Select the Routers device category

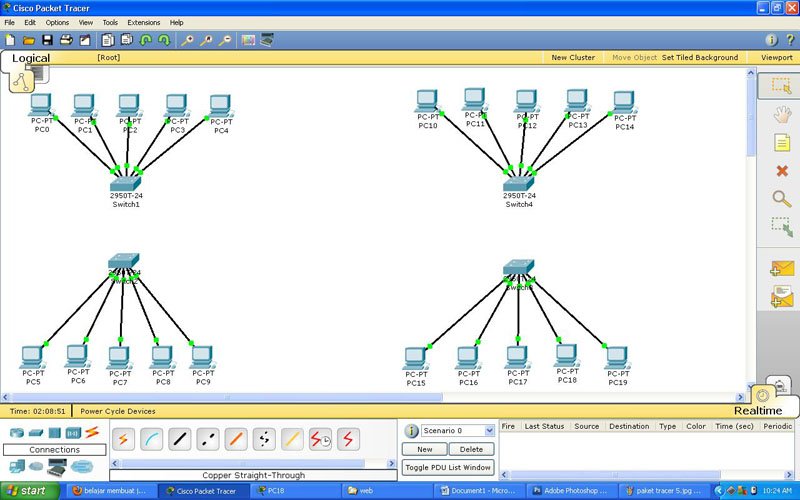point(17,433)
